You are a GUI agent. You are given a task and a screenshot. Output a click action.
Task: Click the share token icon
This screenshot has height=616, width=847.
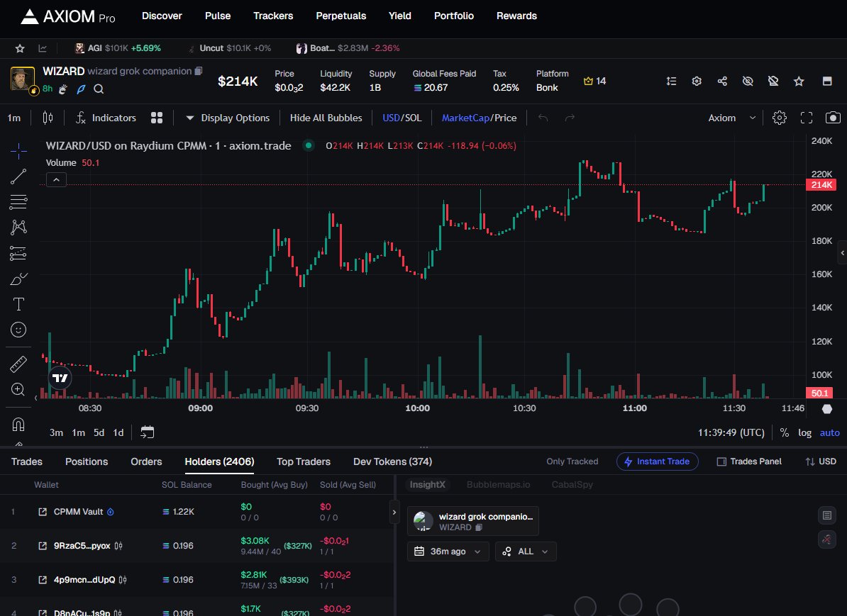[722, 81]
